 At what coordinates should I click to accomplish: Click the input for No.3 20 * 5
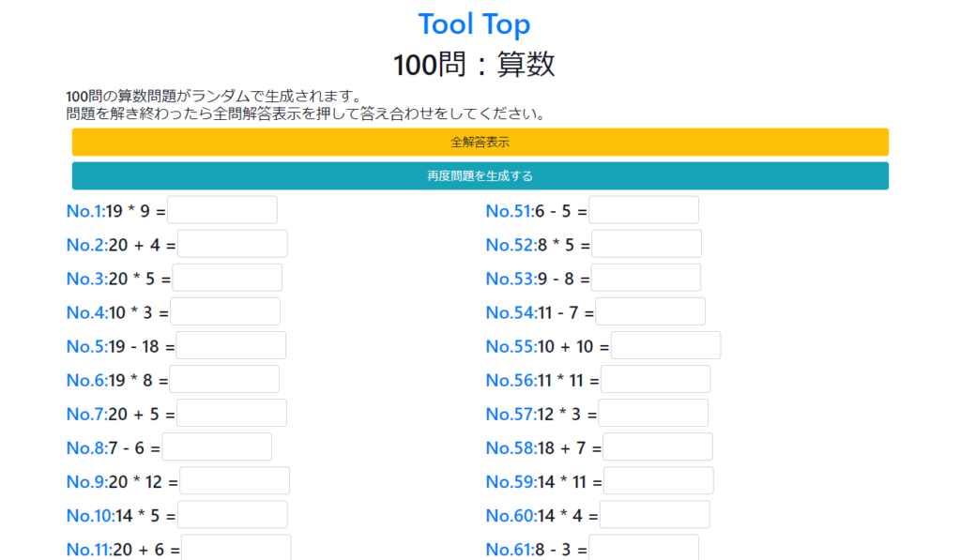point(227,278)
